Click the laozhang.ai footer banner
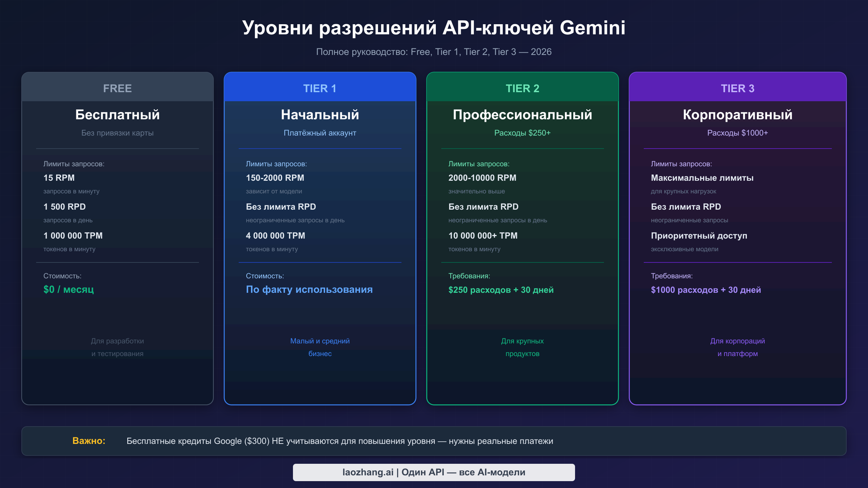 pyautogui.click(x=434, y=472)
